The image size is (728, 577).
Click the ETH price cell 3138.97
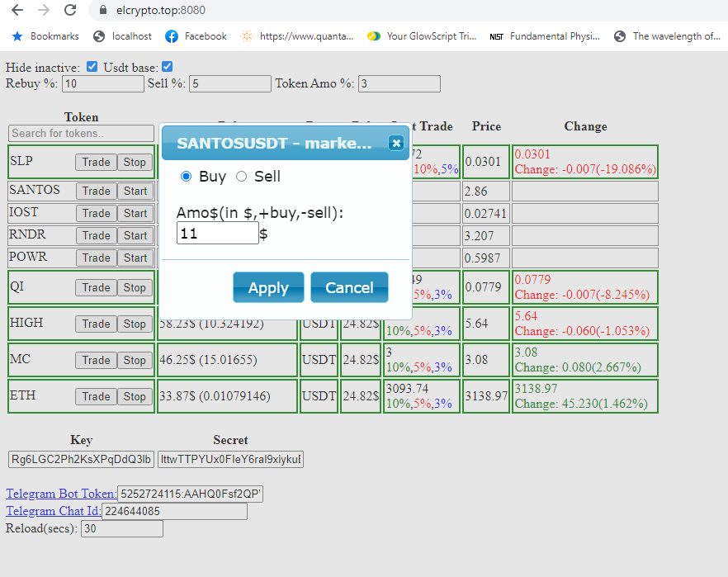click(x=486, y=396)
